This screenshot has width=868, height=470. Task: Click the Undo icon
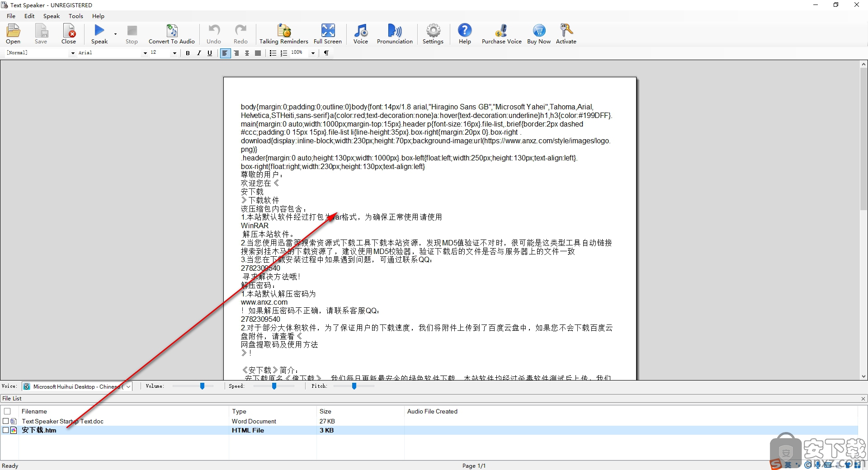click(214, 34)
